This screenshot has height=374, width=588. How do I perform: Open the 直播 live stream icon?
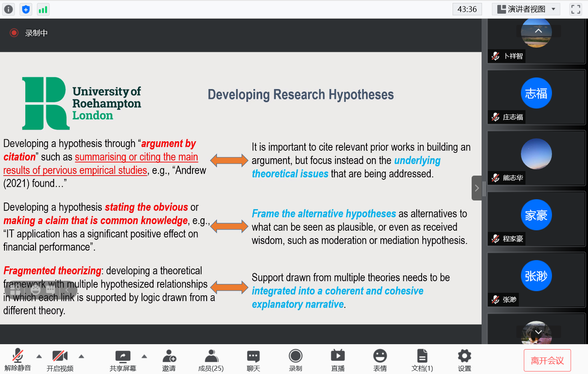coord(337,360)
